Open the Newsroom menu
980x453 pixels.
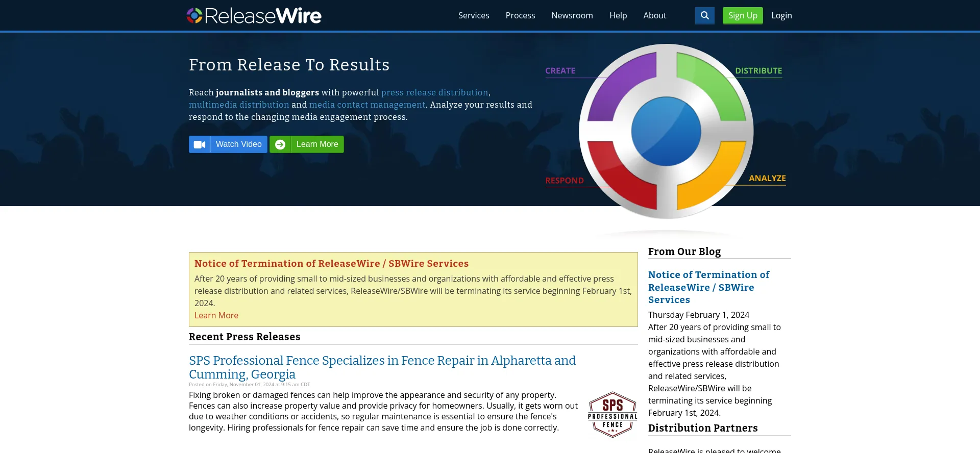click(572, 15)
